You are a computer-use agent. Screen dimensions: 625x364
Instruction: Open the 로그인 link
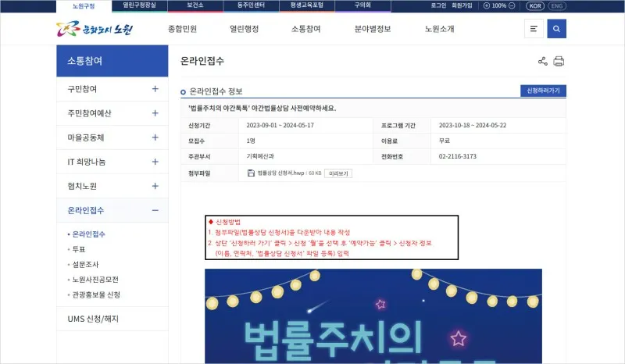point(438,5)
